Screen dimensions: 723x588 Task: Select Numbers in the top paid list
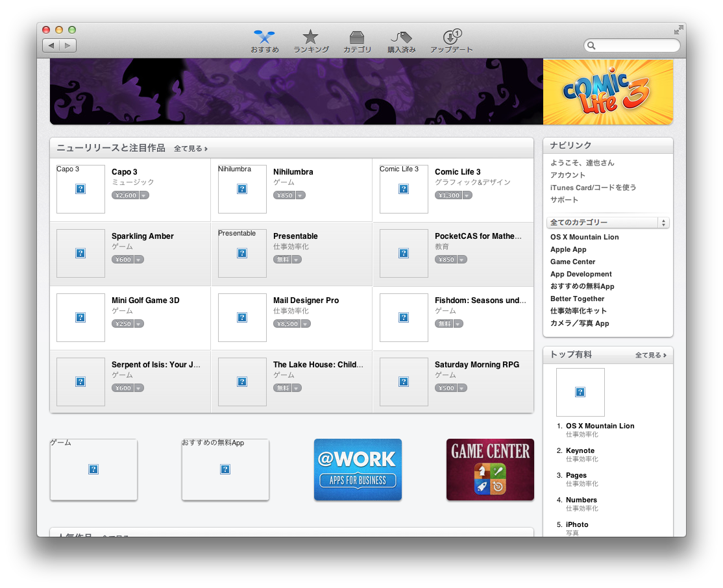[582, 500]
